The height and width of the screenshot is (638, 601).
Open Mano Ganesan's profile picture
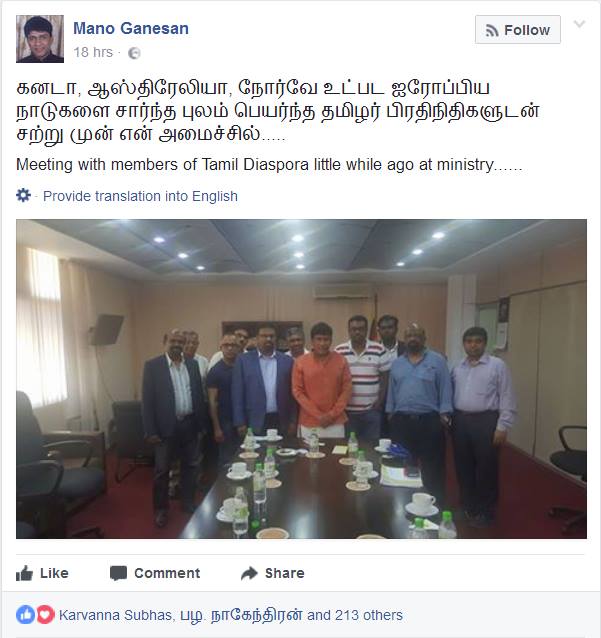tap(40, 39)
